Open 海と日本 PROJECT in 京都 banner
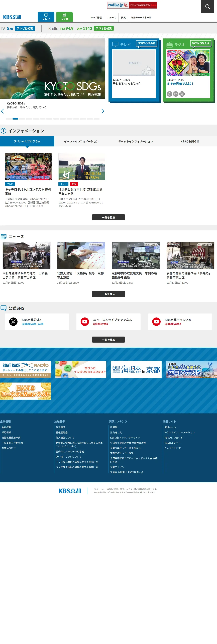 coord(136,369)
